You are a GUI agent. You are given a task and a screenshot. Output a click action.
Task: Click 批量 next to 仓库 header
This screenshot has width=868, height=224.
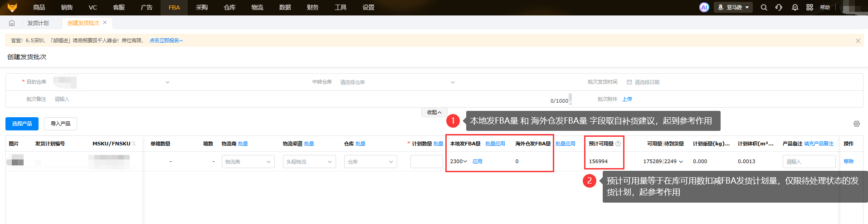pyautogui.click(x=361, y=144)
